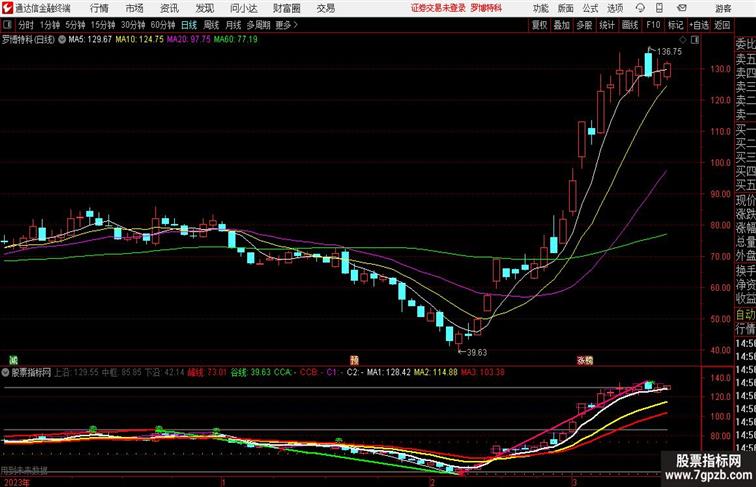Select the 日线 daily period tab
The width and height of the screenshot is (756, 487).
coord(189,25)
